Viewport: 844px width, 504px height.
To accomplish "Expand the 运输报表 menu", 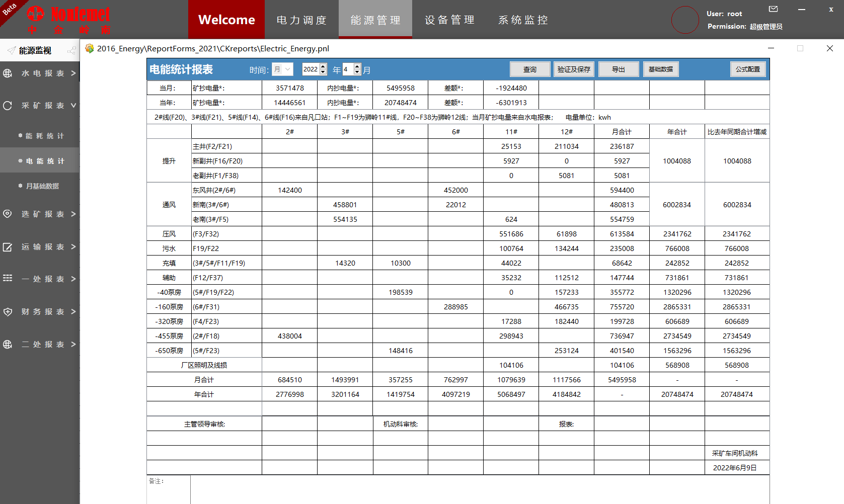I will (73, 247).
